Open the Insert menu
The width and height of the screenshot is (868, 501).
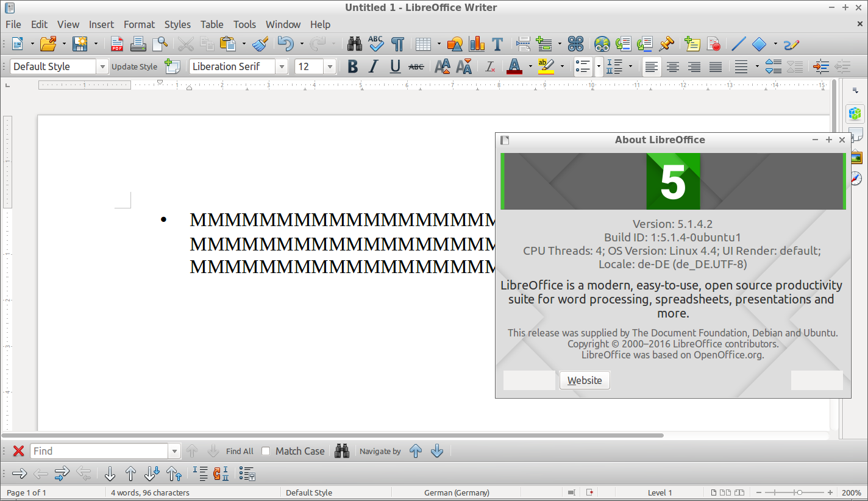pyautogui.click(x=101, y=24)
